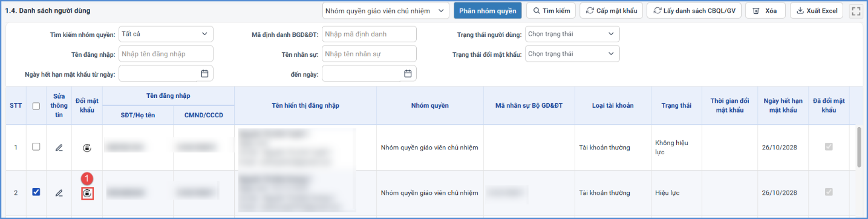Click row 2 'Nhóm quyền giáo viên chủ nhiệm' cell
The height and width of the screenshot is (219, 868).
(x=429, y=193)
